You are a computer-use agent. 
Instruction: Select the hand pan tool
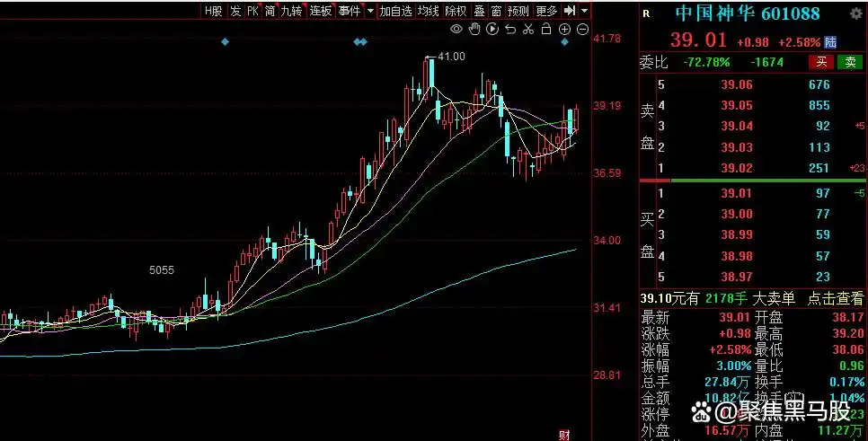474,30
